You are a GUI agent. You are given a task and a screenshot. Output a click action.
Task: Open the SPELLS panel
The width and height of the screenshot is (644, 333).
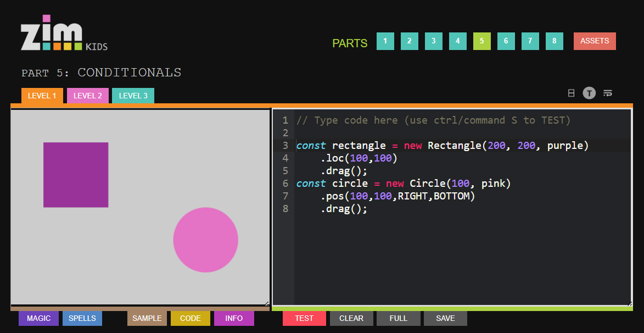(x=82, y=318)
